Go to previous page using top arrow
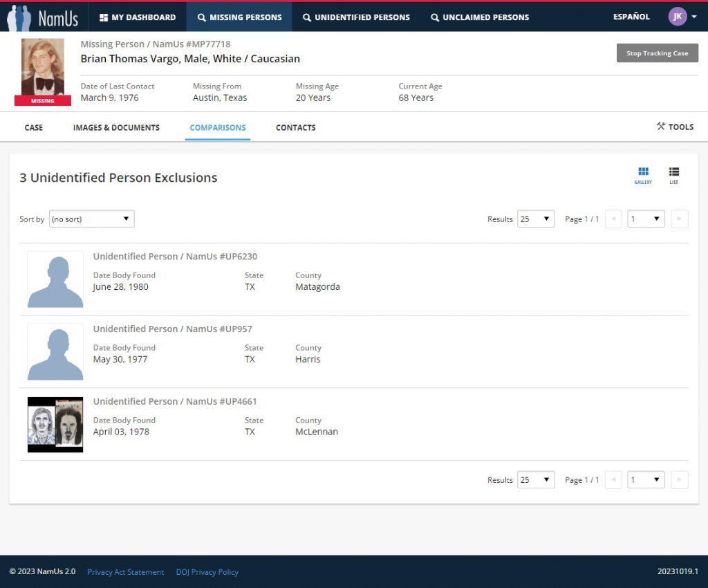Viewport: 708px width, 588px height. (613, 219)
